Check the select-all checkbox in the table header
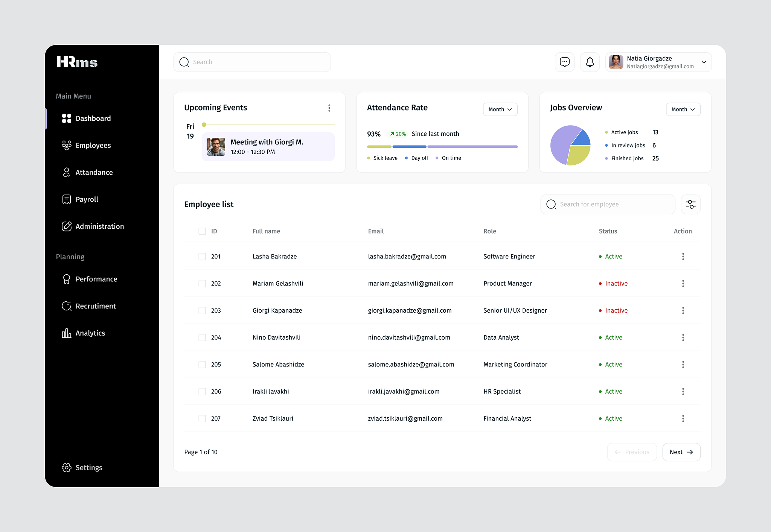 click(x=202, y=231)
